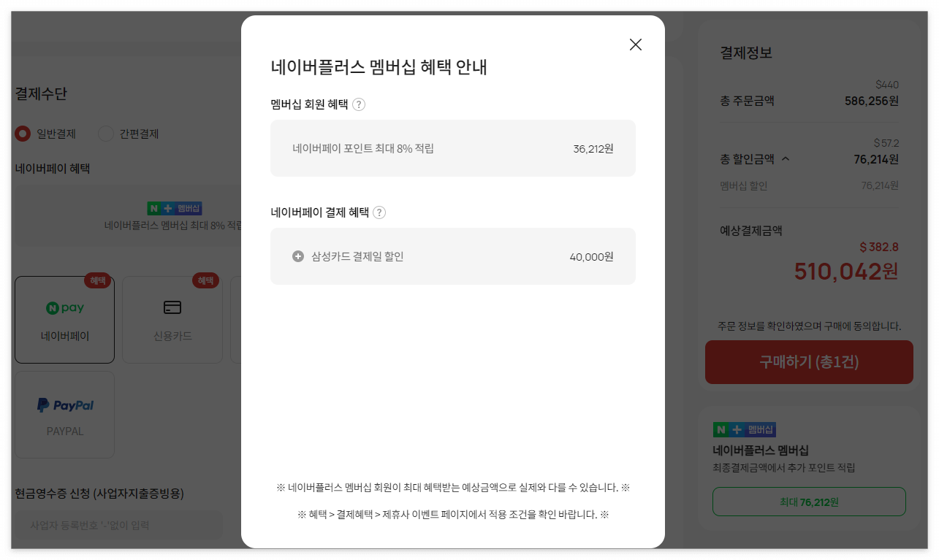
Task: Click the 현금영수증 신청 heading
Action: [99, 494]
